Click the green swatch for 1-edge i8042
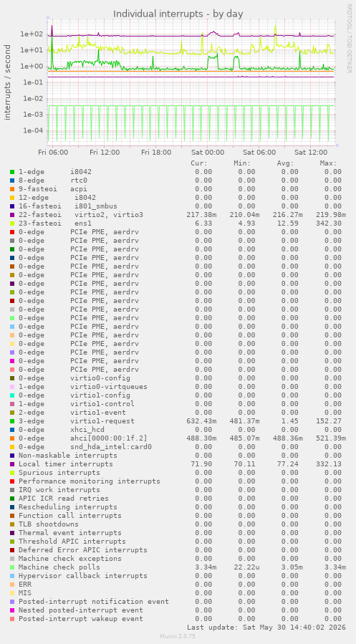 [x=12, y=172]
